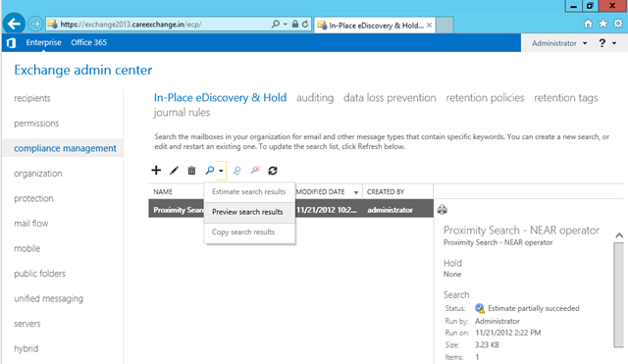Expand the search options dropdown arrow

[221, 171]
